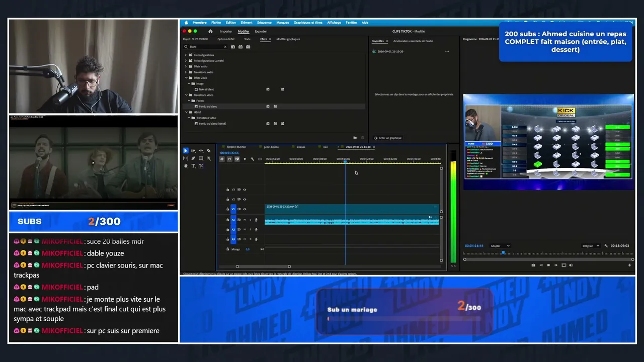Toggle lock on track V3
Image resolution: width=644 pixels, height=362 pixels.
[227, 190]
